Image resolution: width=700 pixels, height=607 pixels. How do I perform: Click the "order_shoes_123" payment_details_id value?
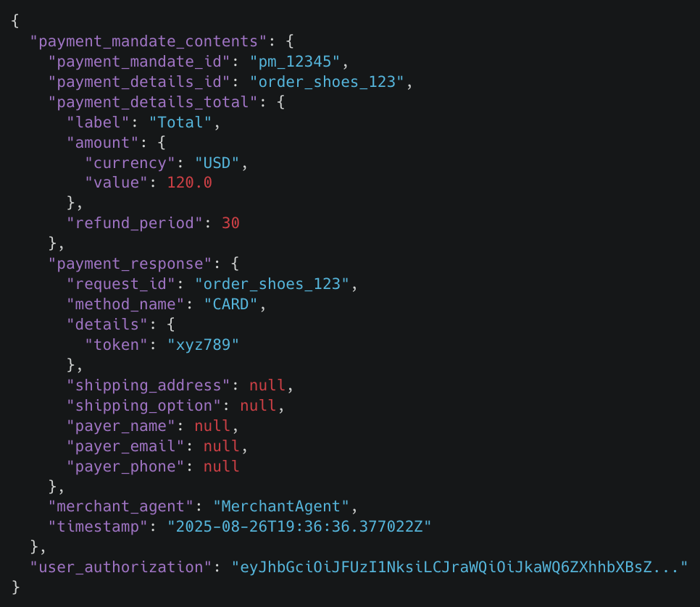[327, 82]
